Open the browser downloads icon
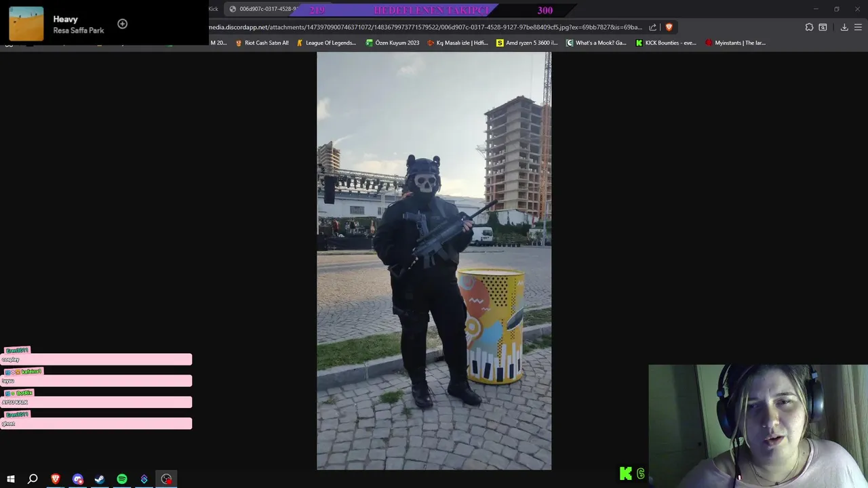Viewport: 868px width, 488px height. tap(844, 27)
